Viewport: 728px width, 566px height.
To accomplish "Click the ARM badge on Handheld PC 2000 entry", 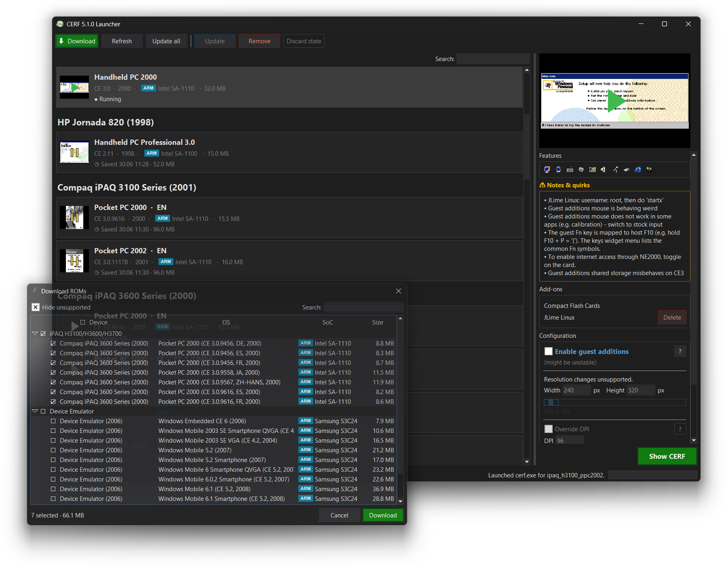I will [148, 88].
